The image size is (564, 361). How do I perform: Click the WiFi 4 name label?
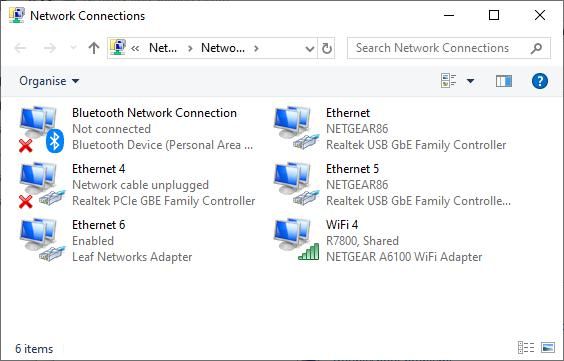[342, 225]
